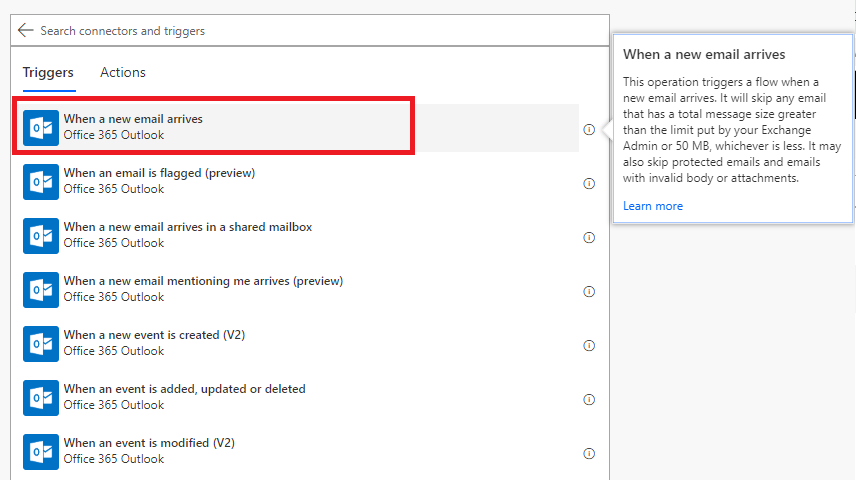856x480 pixels.
Task: Switch to the Actions tab
Action: 123,73
